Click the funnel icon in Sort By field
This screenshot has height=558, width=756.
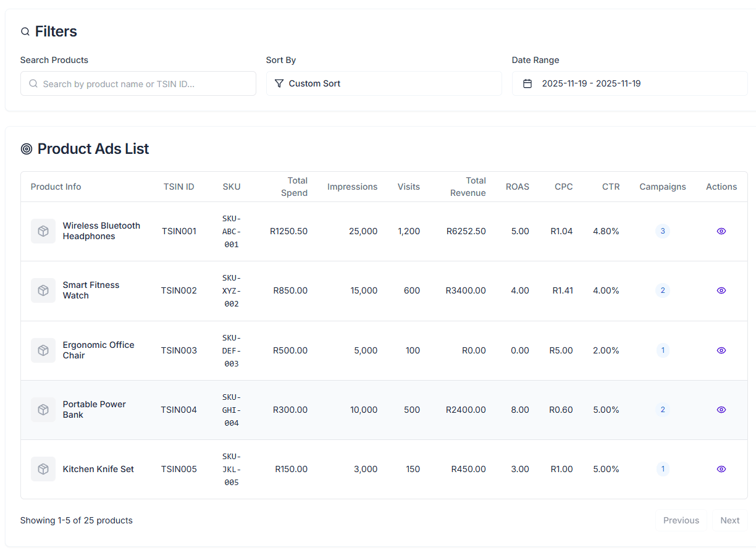(279, 83)
